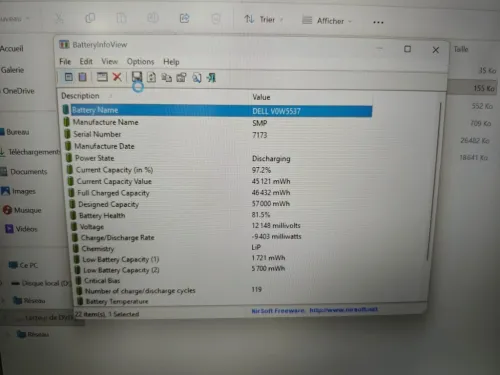The image size is (500, 375).
Task: Click Share icon in Explorer toolbar
Action: click(184, 18)
